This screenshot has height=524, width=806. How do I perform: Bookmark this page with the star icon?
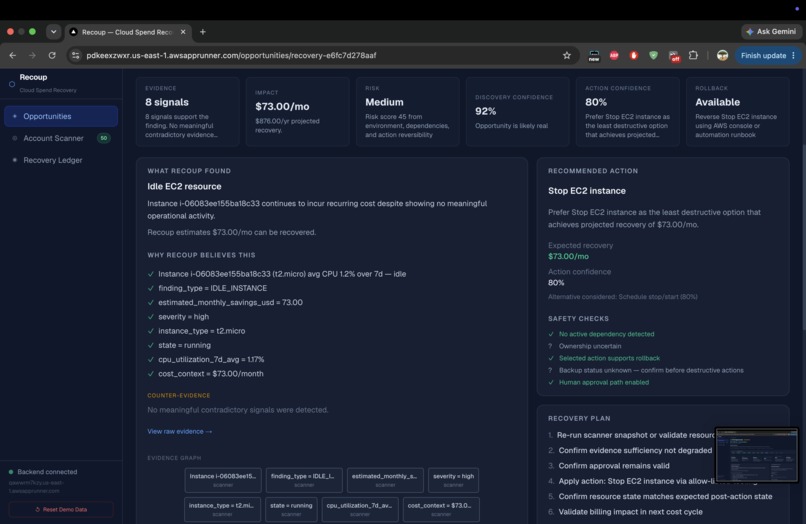click(566, 56)
